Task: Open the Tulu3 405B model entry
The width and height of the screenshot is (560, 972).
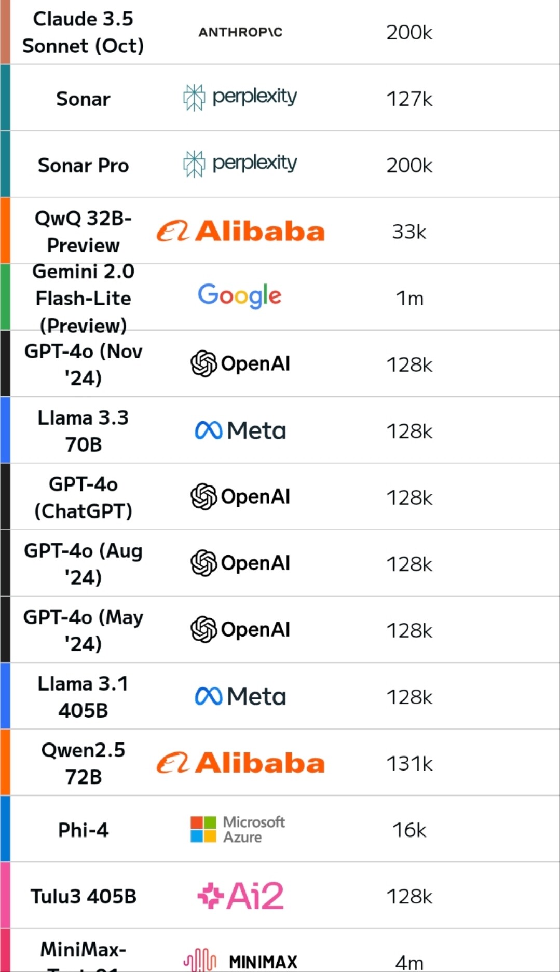Action: [83, 896]
